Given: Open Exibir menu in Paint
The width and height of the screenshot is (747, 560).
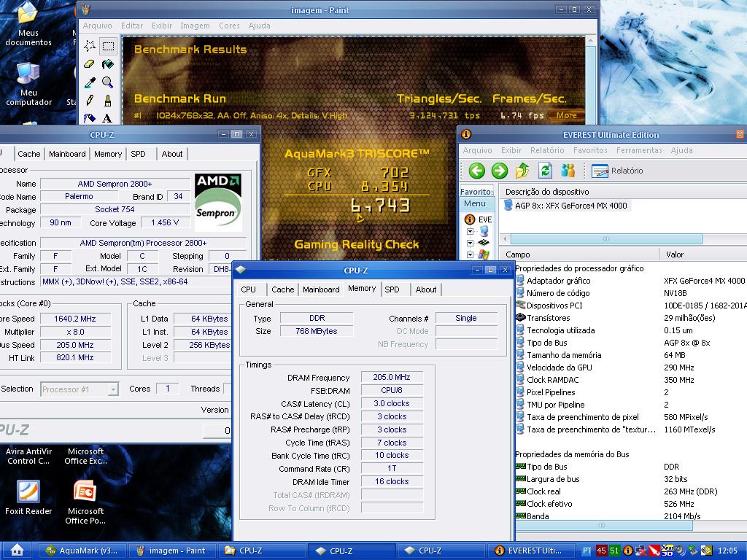Looking at the screenshot, I should pyautogui.click(x=162, y=26).
